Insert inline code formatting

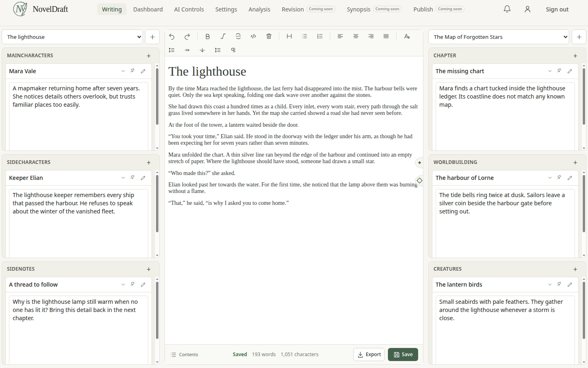[x=254, y=36]
